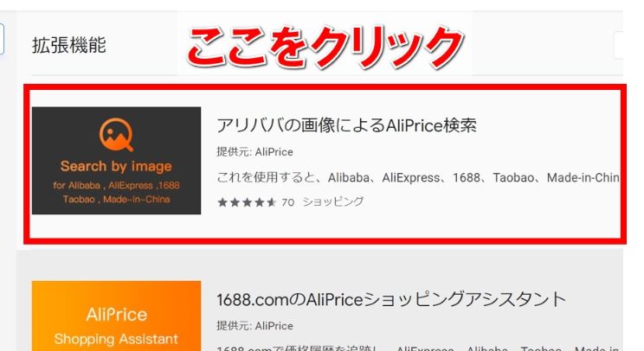Image resolution: width=644 pixels, height=351 pixels.
Task: Click the rating count 70
Action: click(288, 202)
